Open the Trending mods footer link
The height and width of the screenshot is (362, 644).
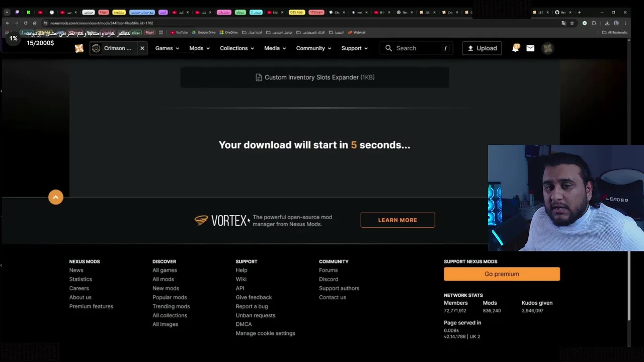pos(171,307)
